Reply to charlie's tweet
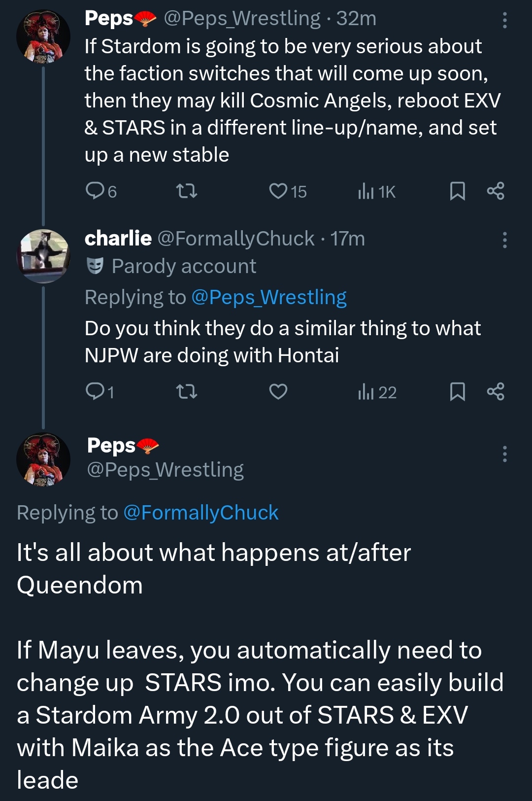 pos(94,392)
